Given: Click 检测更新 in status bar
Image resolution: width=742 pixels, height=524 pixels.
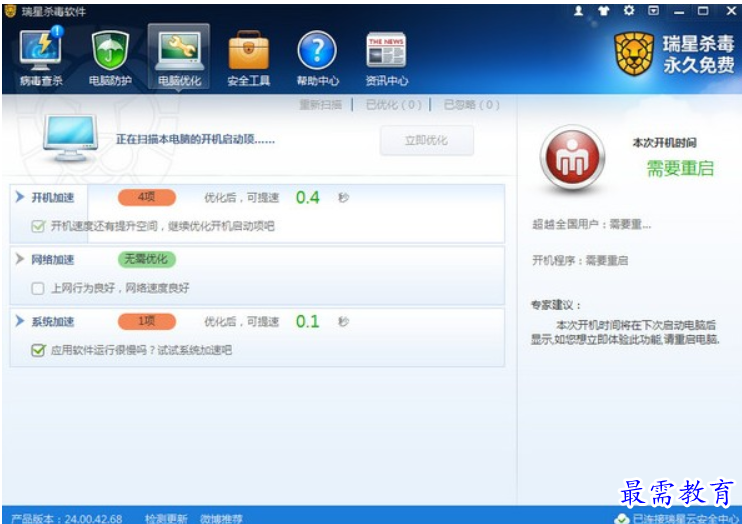Looking at the screenshot, I should [x=166, y=519].
